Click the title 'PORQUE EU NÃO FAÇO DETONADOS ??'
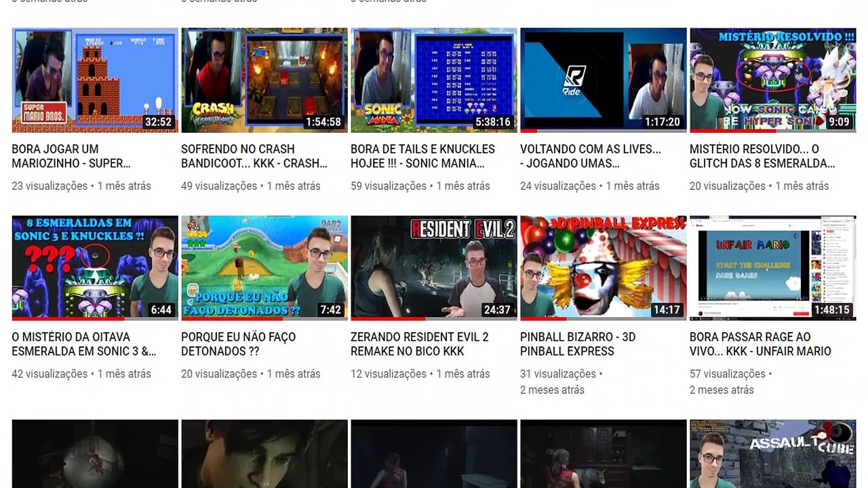Viewport: 868px width, 488px height. [239, 344]
